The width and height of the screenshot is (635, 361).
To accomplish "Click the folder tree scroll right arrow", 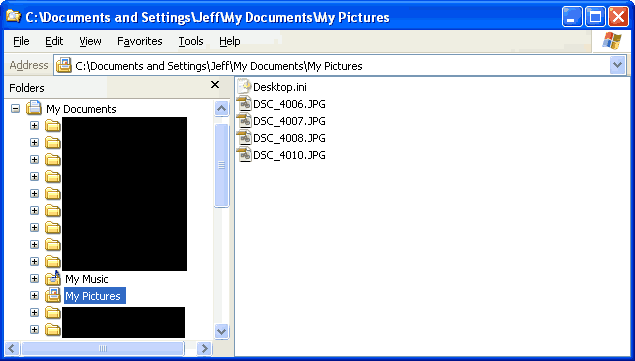I will 205,348.
